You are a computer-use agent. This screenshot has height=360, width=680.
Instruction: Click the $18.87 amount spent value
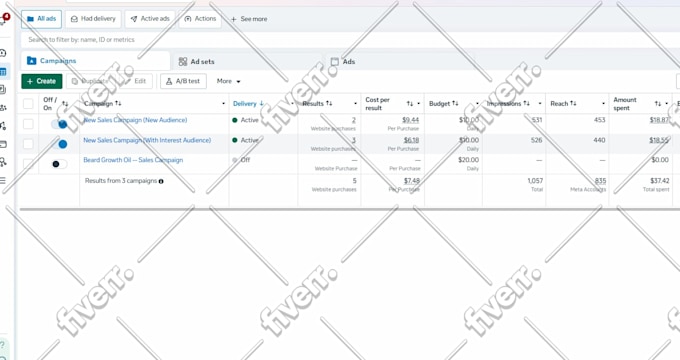tap(659, 120)
